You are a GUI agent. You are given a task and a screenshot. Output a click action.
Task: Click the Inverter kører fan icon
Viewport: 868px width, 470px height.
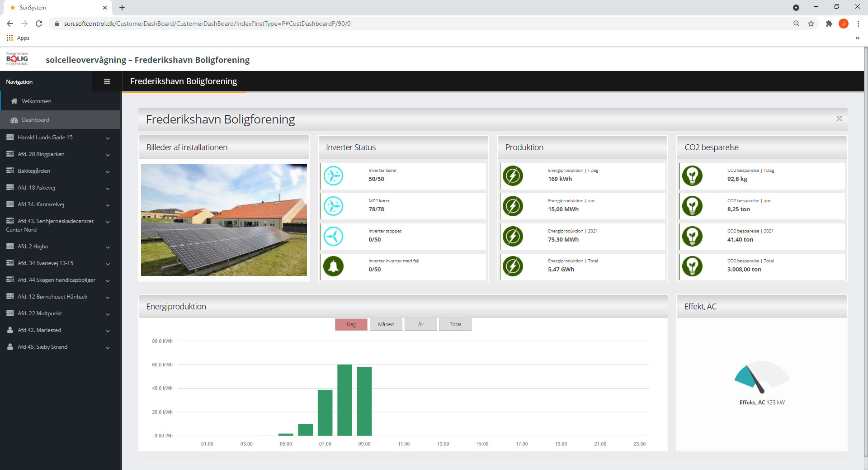(334, 176)
